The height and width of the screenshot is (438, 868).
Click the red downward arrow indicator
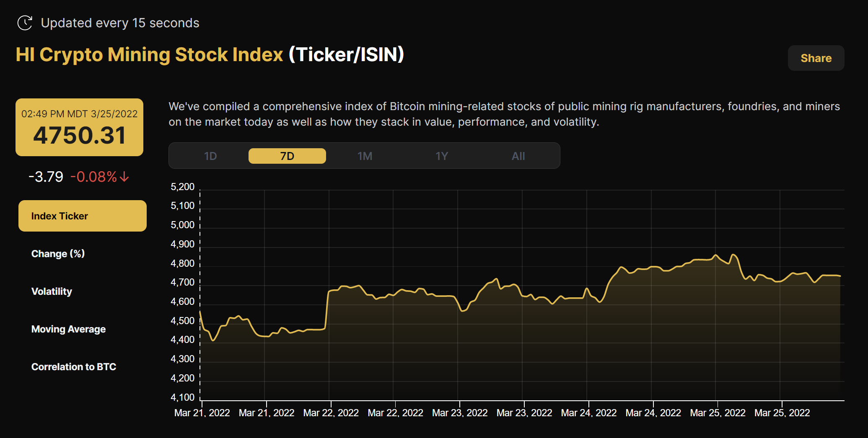[124, 177]
